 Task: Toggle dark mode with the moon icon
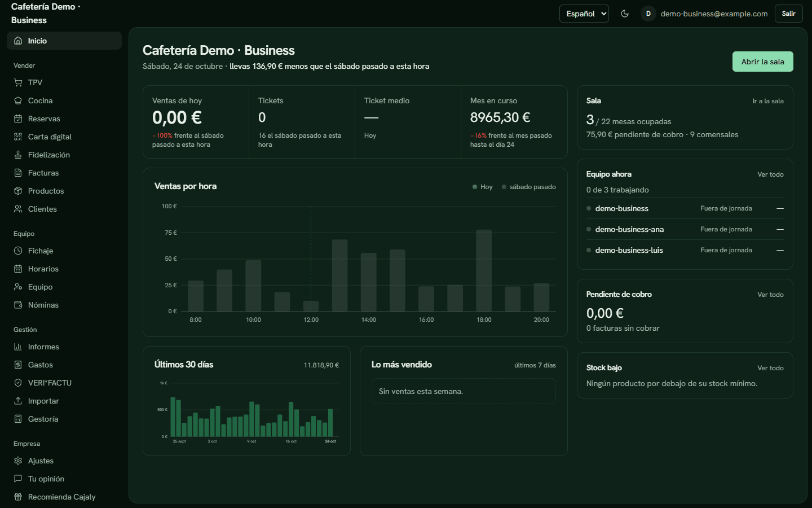[625, 14]
